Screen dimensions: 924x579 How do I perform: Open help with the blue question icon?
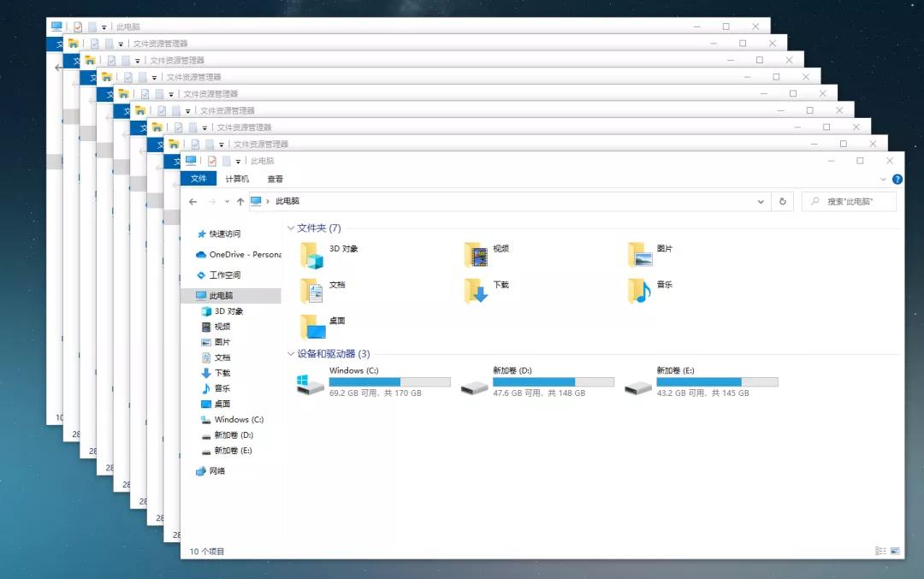[897, 179]
